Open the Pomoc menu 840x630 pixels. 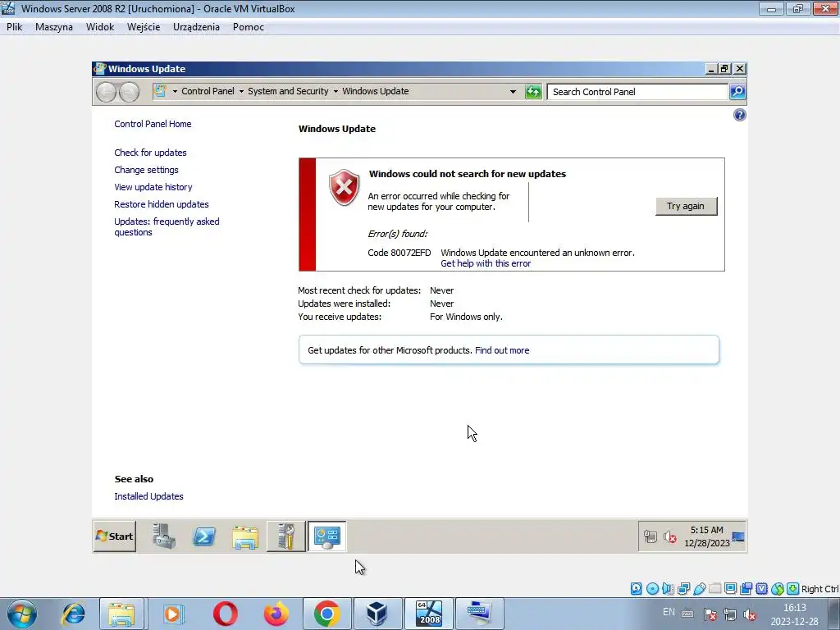[x=248, y=27]
